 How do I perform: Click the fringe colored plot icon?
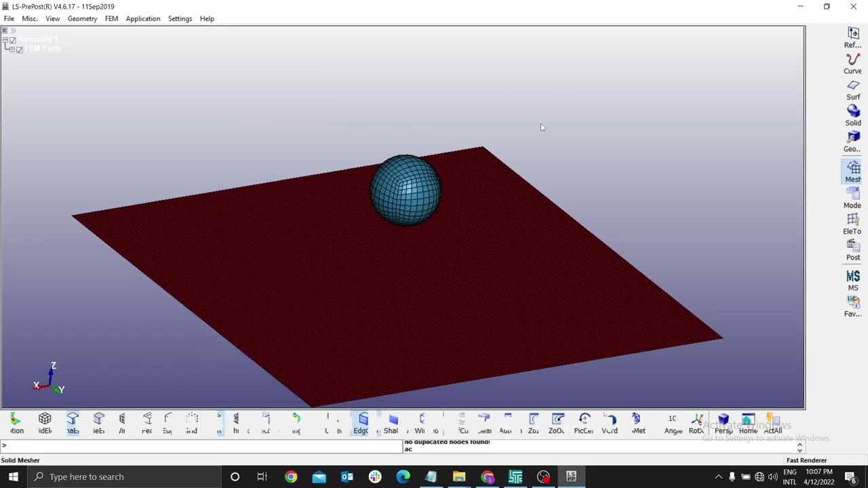click(16, 424)
